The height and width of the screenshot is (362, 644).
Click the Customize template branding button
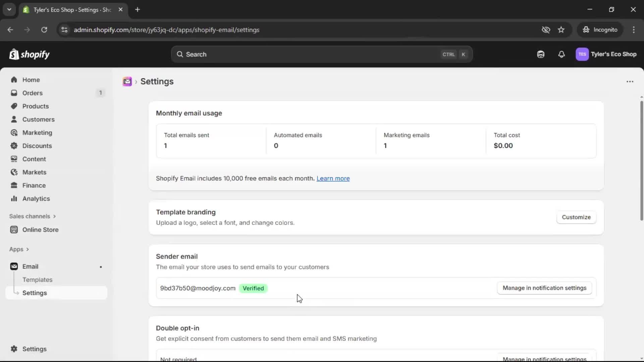[576, 217]
